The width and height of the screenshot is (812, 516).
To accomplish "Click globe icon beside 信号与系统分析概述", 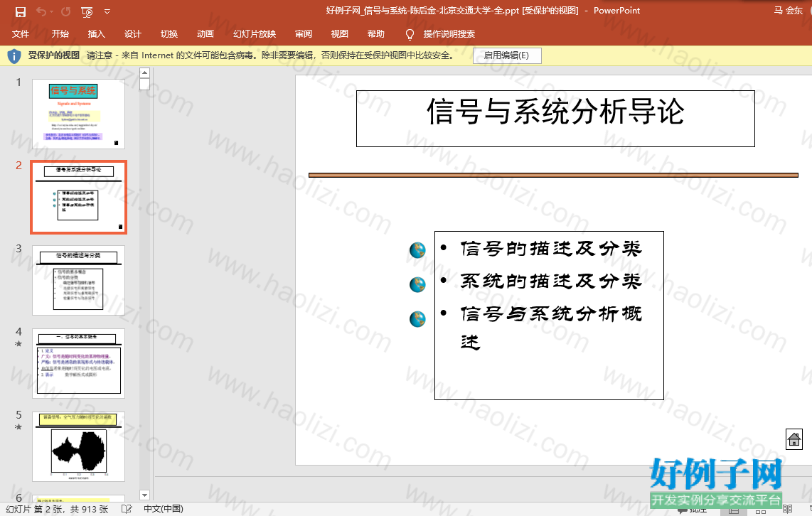I will point(417,319).
